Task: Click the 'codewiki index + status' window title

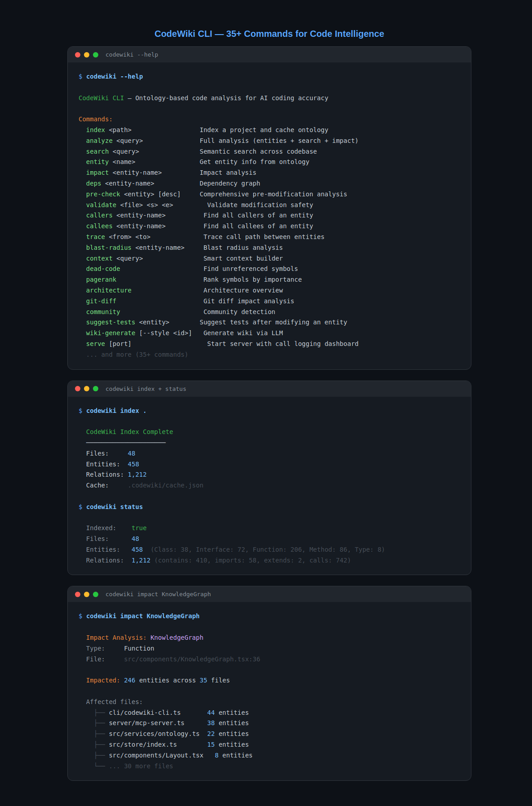Action: pos(146,389)
